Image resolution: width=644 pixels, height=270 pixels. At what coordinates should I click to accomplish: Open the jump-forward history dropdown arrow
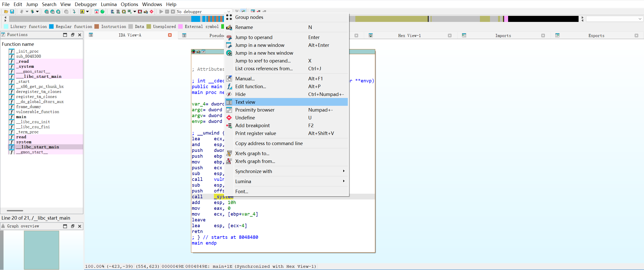pos(37,12)
